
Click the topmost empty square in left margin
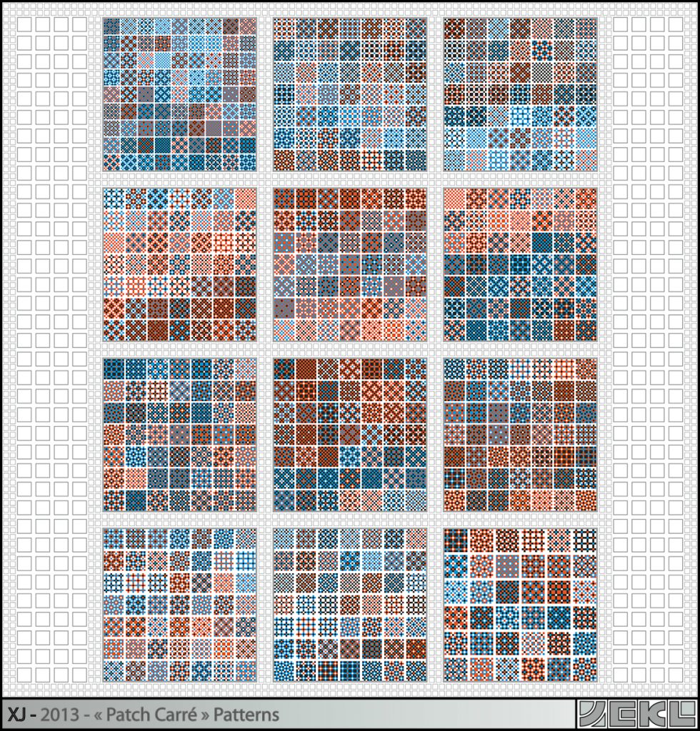pyautogui.click(x=24, y=24)
